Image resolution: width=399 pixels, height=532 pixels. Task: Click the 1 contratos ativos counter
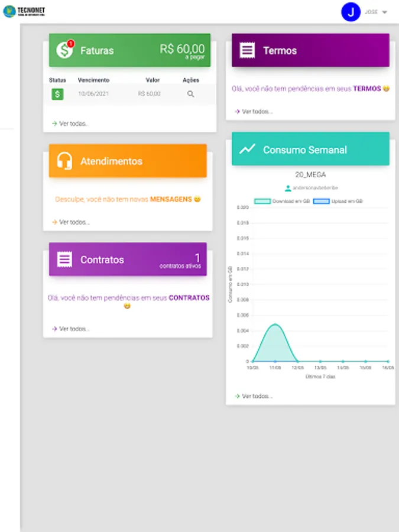tap(180, 261)
